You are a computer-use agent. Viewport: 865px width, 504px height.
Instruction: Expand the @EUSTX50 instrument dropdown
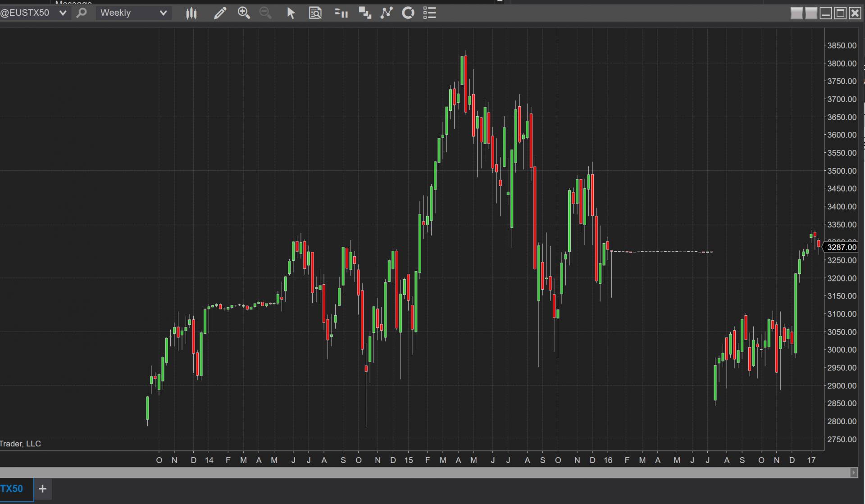coord(63,13)
